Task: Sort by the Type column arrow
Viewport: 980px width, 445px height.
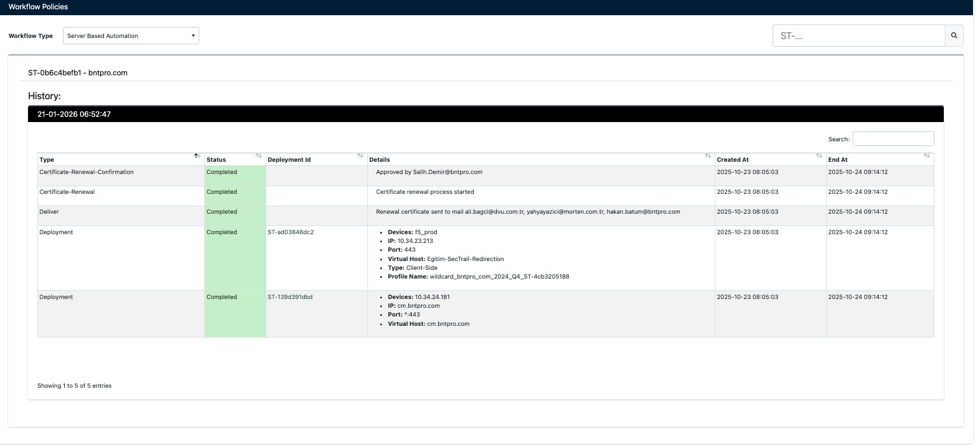Action: (x=197, y=155)
